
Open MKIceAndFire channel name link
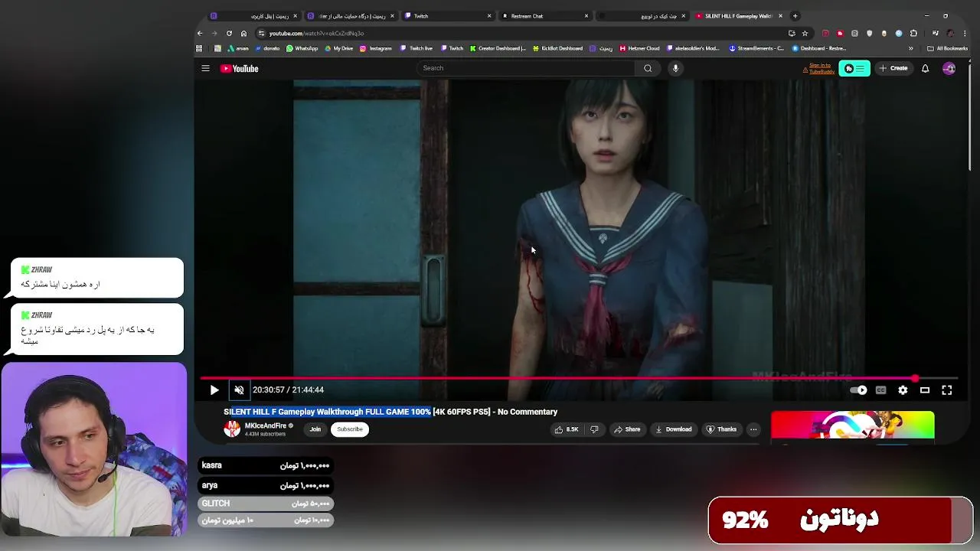[x=265, y=425]
